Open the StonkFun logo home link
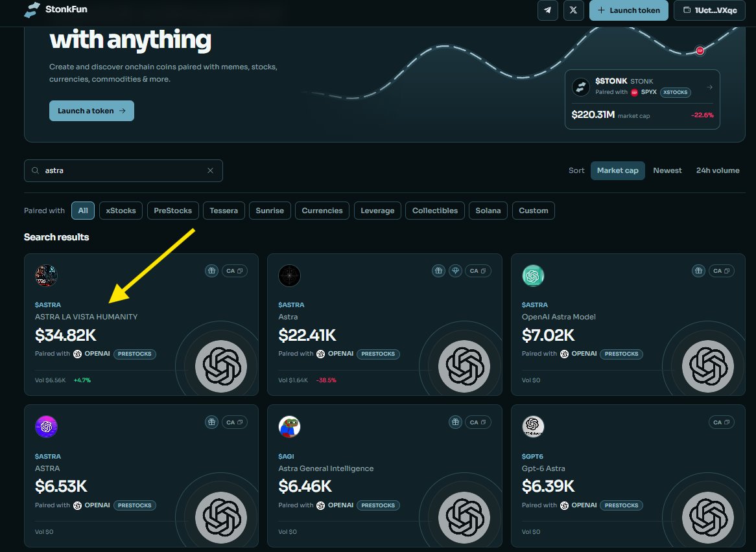756x552 pixels. click(56, 10)
